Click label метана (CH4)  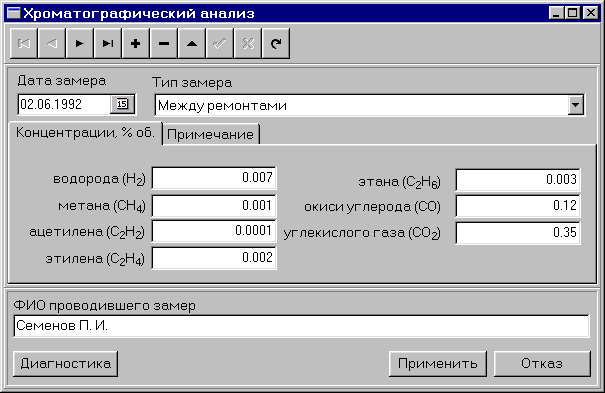[102, 206]
